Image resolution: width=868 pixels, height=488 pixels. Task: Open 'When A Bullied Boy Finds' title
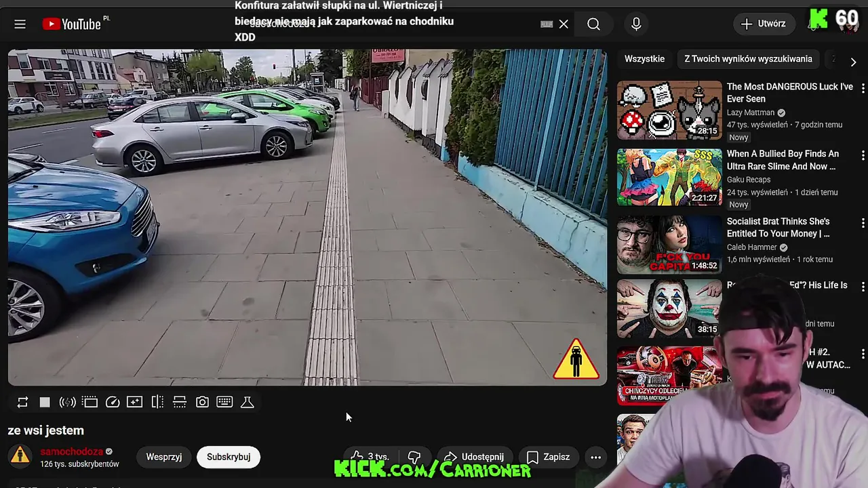(x=783, y=160)
